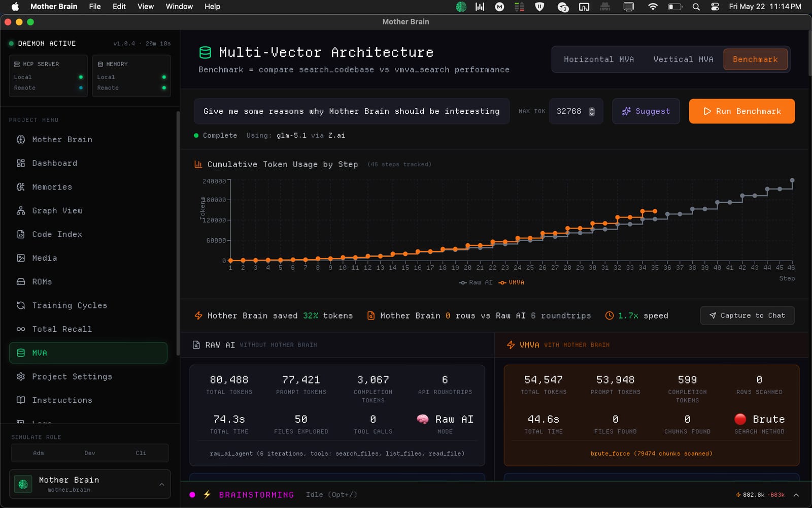The height and width of the screenshot is (508, 812).
Task: Switch to the Vertical MVA tab
Action: pyautogui.click(x=683, y=59)
